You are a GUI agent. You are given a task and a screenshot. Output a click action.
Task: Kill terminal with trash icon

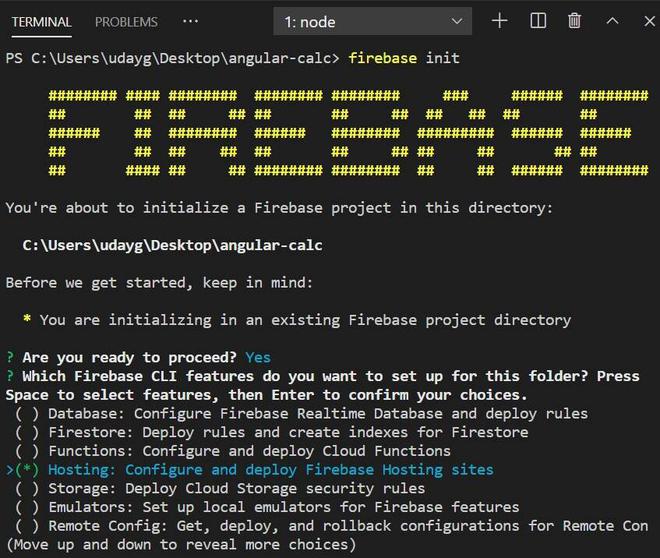click(x=575, y=21)
